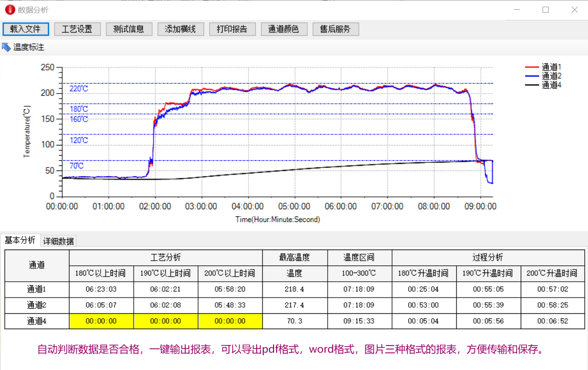
Task: Select the yellow highlighted 通道4 cell
Action: point(100,322)
